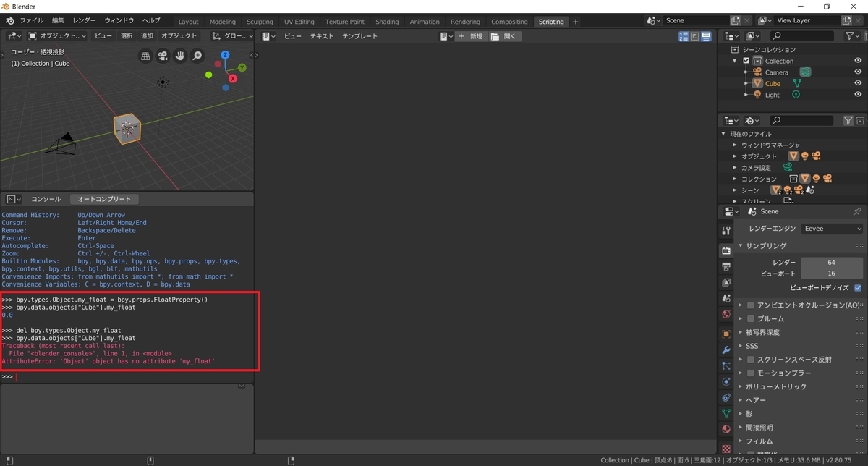Expand オブジェクト in 現在のファイル list

pyautogui.click(x=735, y=156)
